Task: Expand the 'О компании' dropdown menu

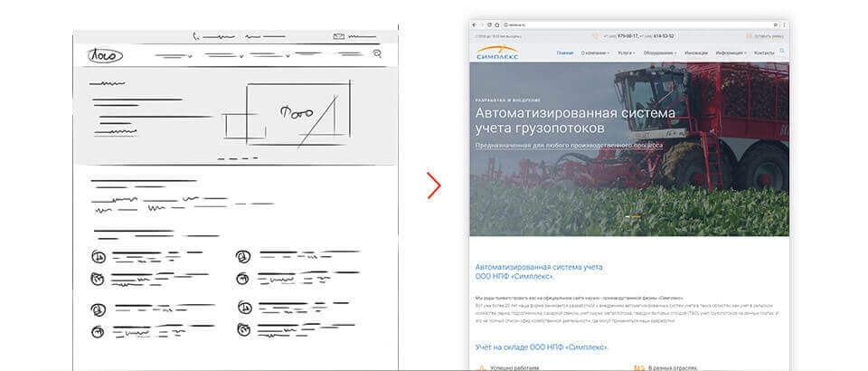Action: tap(595, 52)
